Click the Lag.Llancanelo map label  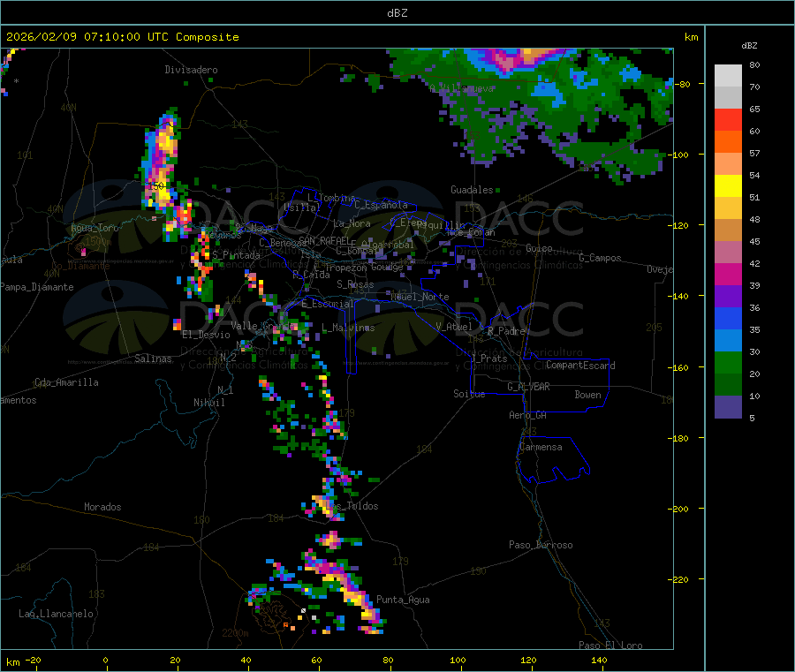coord(56,614)
